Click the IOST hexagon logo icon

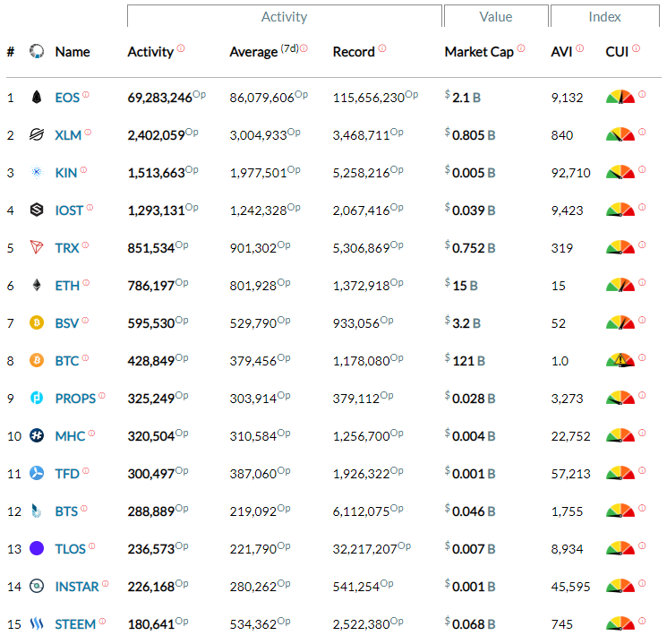coord(37,210)
